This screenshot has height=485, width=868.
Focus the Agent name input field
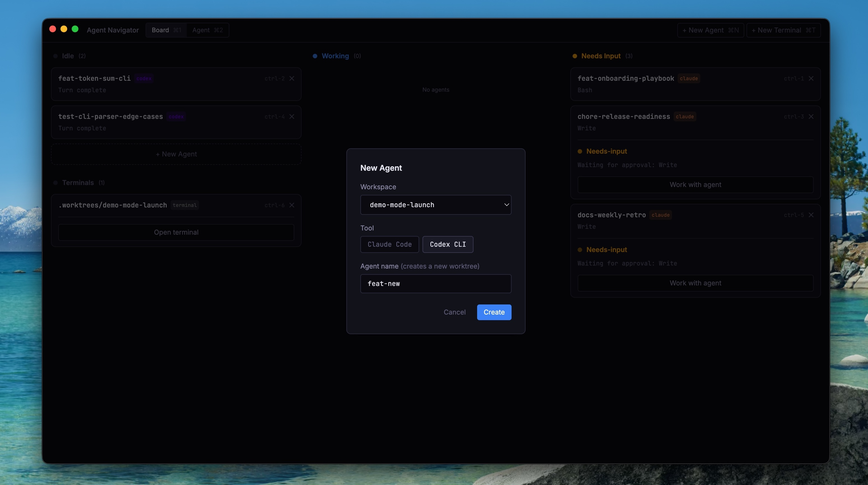click(x=435, y=284)
